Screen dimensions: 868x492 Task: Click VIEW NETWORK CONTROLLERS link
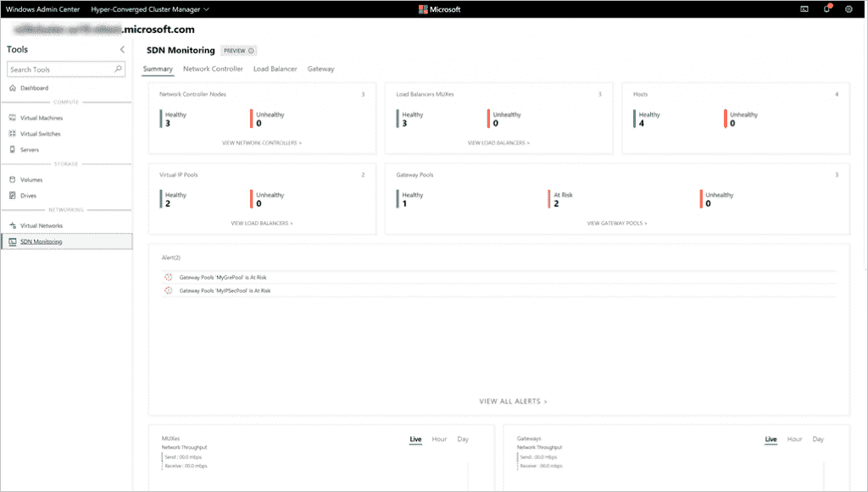click(x=262, y=142)
